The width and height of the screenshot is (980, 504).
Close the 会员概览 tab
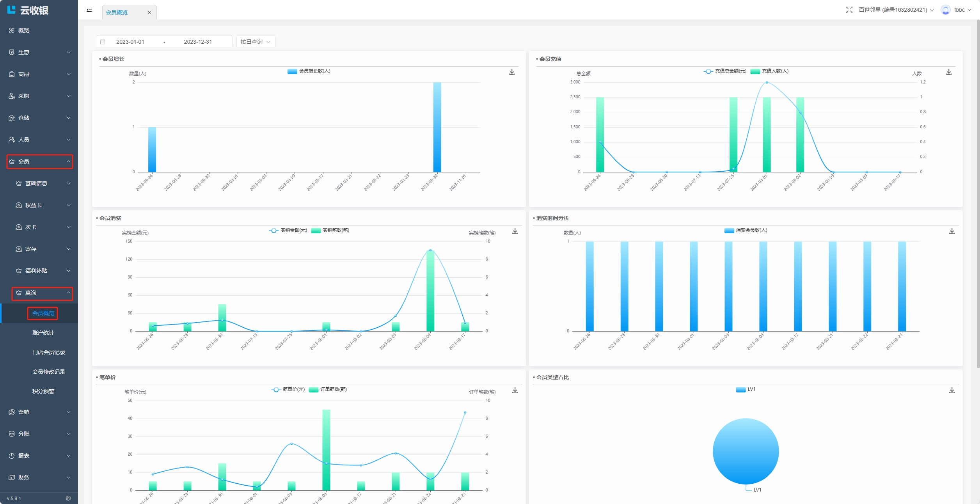pyautogui.click(x=149, y=12)
